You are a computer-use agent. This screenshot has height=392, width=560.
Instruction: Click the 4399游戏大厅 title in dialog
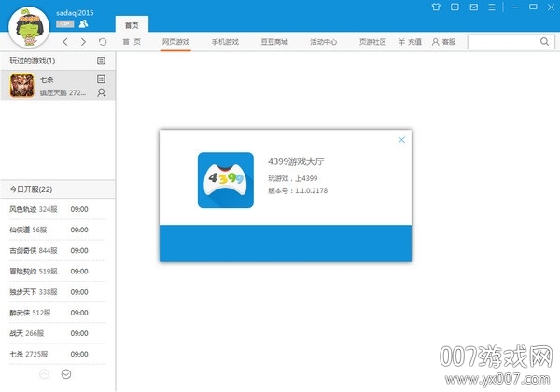tap(296, 161)
